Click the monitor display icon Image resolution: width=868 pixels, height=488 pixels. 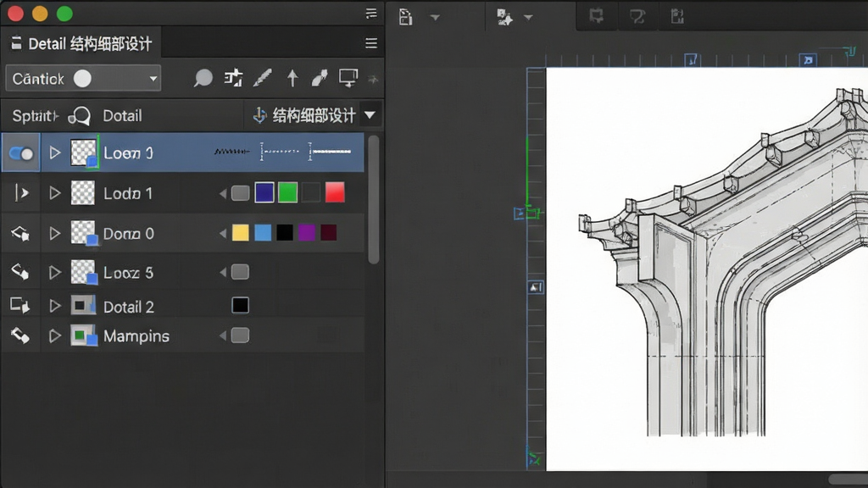[348, 78]
